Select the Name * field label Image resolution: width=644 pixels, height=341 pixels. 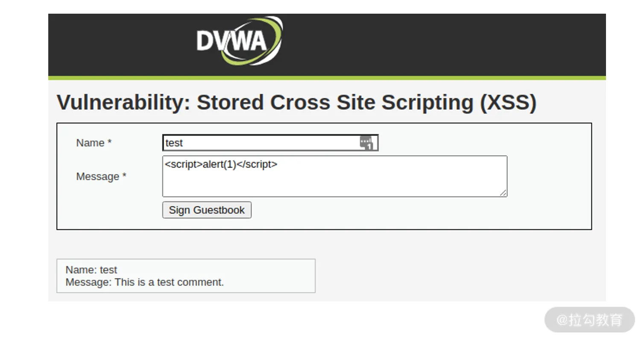[x=94, y=143]
